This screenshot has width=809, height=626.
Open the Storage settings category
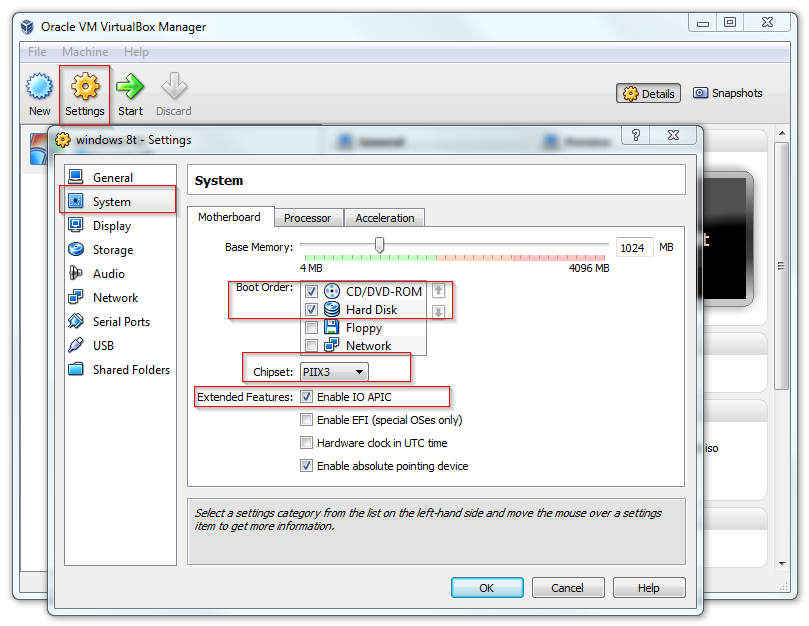click(x=120, y=250)
